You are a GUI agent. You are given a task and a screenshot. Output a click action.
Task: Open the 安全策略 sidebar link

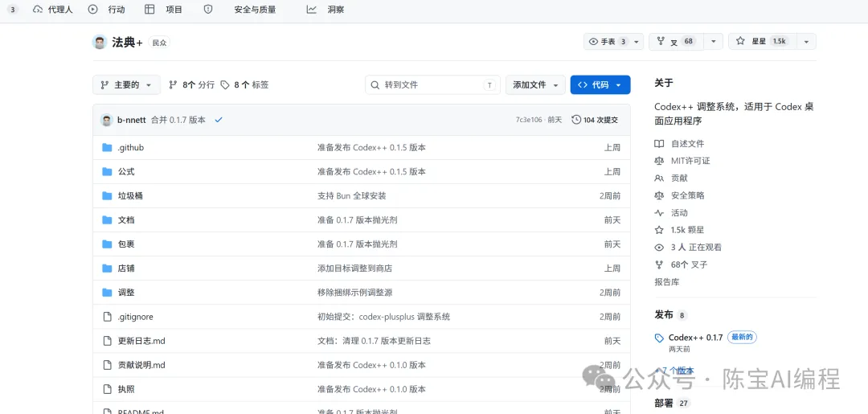pyautogui.click(x=679, y=195)
